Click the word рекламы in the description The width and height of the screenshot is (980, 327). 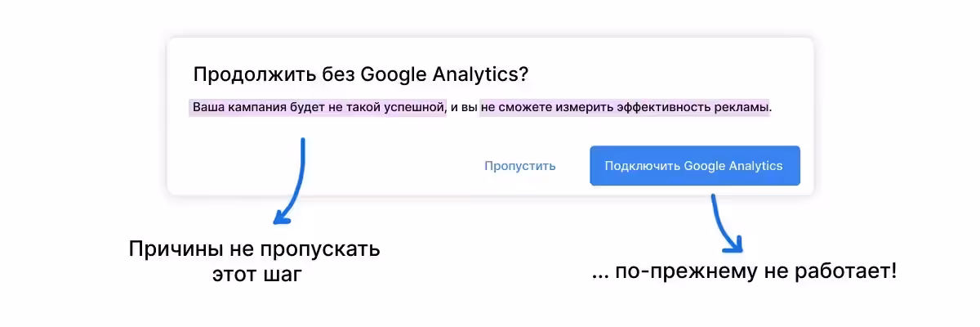pos(743,108)
